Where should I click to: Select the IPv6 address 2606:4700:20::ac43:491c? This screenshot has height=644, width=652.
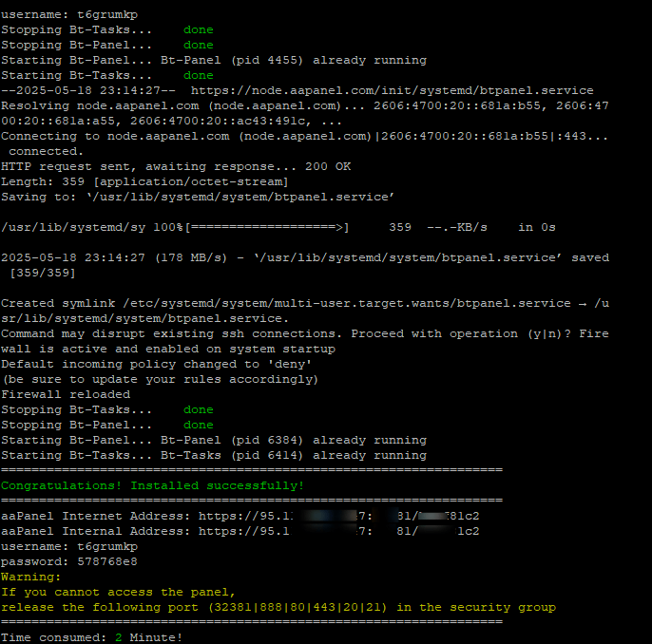[x=221, y=121]
